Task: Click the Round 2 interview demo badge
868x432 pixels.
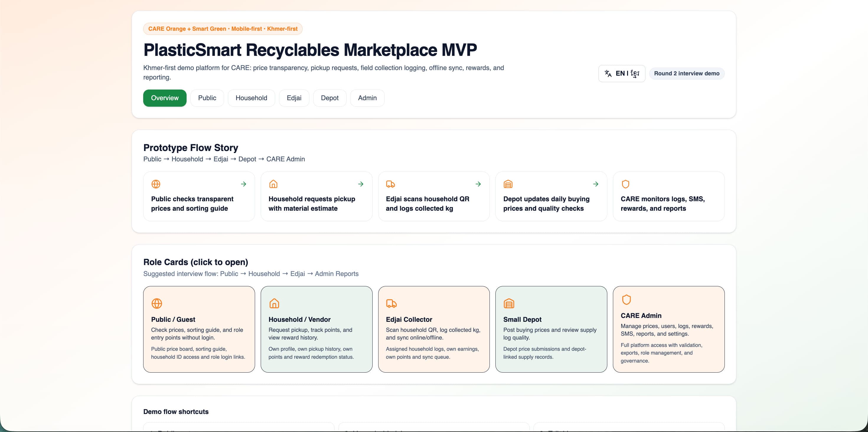Action: [x=687, y=74]
